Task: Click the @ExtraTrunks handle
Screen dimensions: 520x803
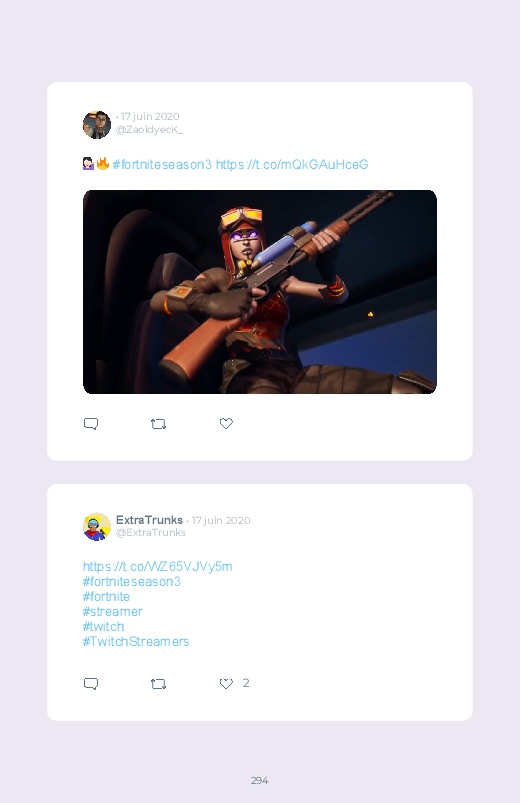Action: click(151, 533)
